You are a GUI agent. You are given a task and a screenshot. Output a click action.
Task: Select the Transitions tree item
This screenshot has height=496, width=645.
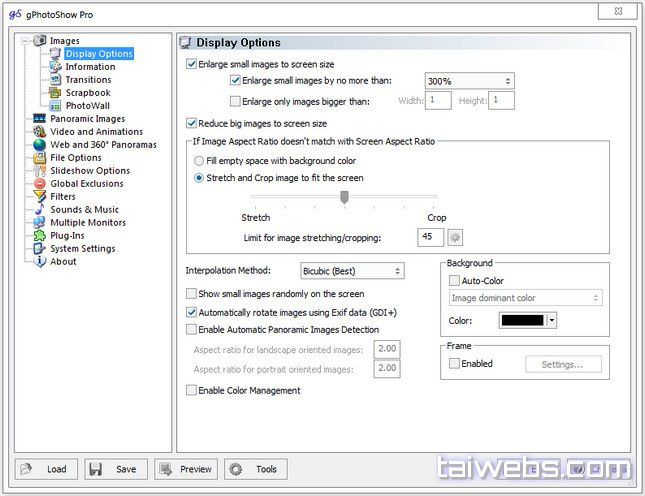88,80
